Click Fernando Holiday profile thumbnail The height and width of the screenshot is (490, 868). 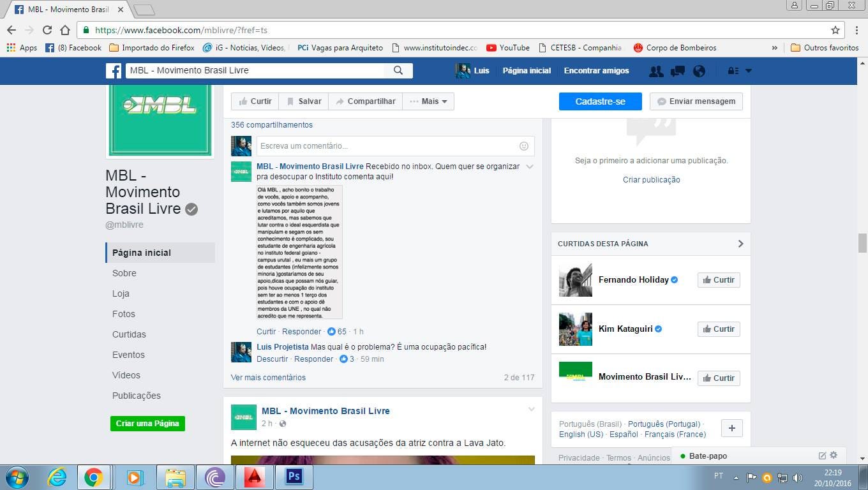pyautogui.click(x=576, y=280)
